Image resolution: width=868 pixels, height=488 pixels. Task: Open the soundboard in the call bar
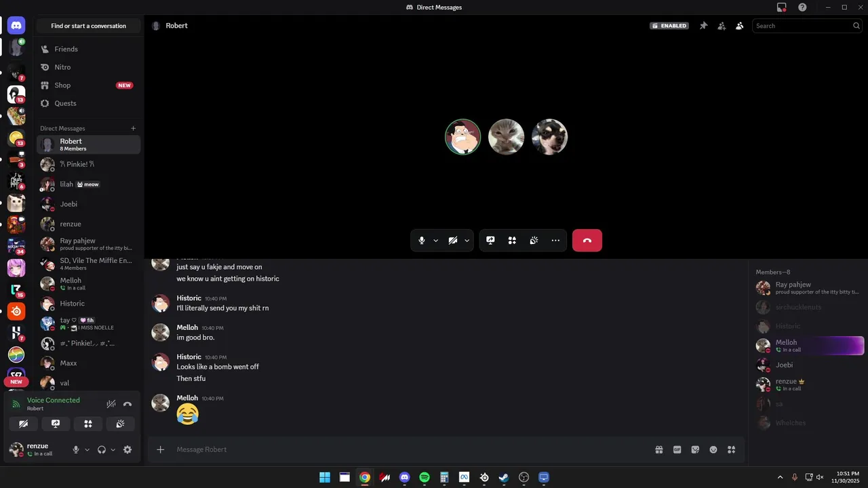pyautogui.click(x=534, y=241)
